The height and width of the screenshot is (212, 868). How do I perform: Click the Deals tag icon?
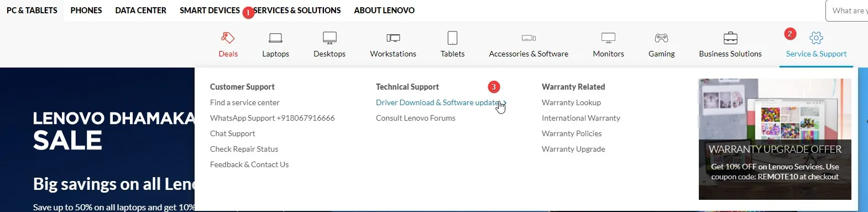click(228, 38)
